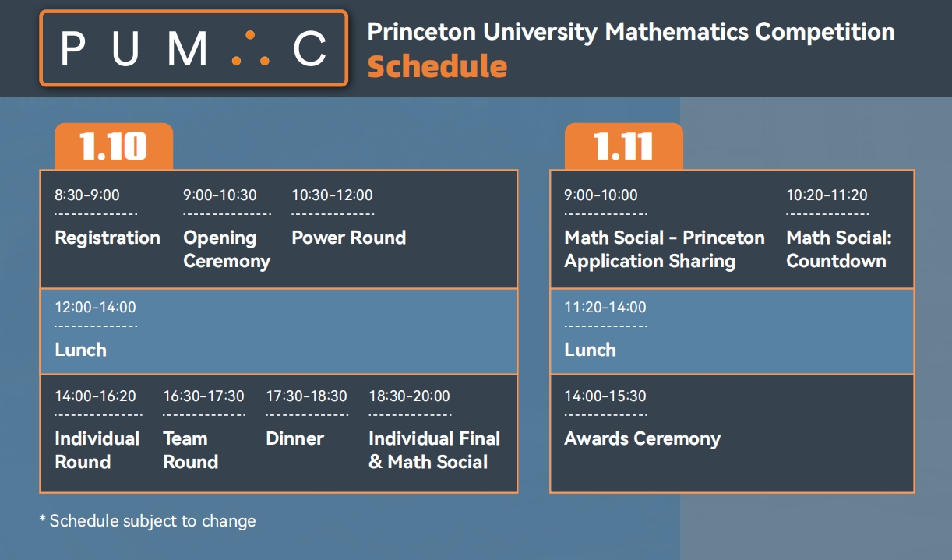The height and width of the screenshot is (560, 952).
Task: Click the schedule subject to change note
Action: coord(147,520)
